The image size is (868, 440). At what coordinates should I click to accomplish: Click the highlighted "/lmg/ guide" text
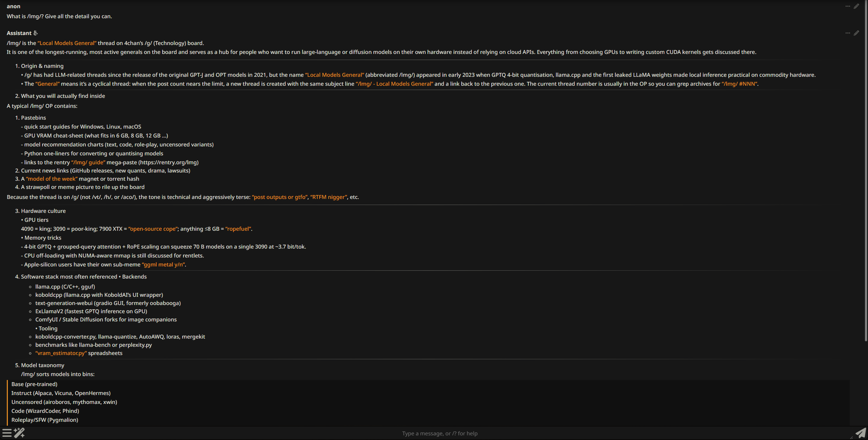click(x=88, y=162)
